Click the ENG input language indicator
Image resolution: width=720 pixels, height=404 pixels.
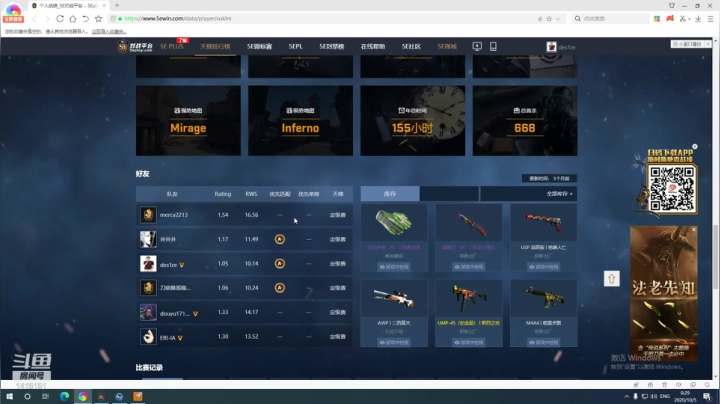(x=664, y=396)
